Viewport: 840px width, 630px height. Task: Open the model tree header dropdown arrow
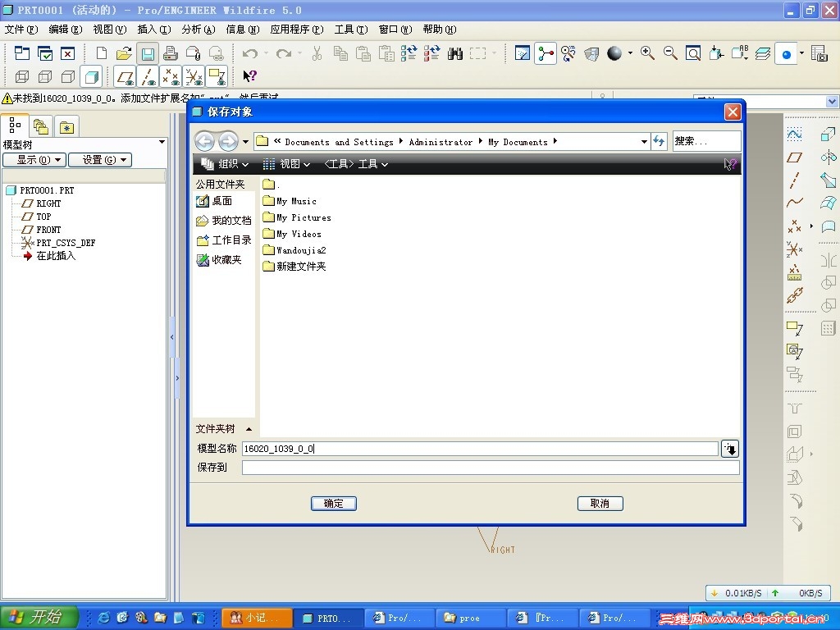tap(162, 143)
